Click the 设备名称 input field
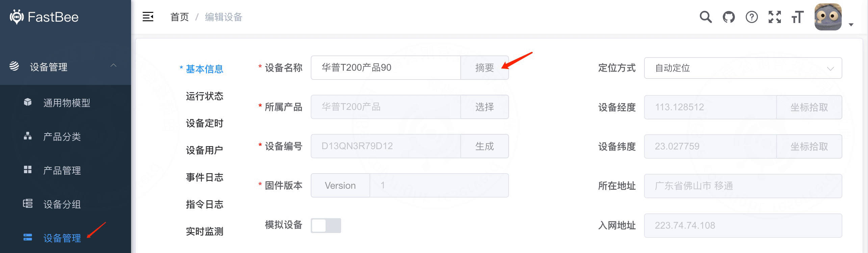868x253 pixels. pyautogui.click(x=386, y=68)
